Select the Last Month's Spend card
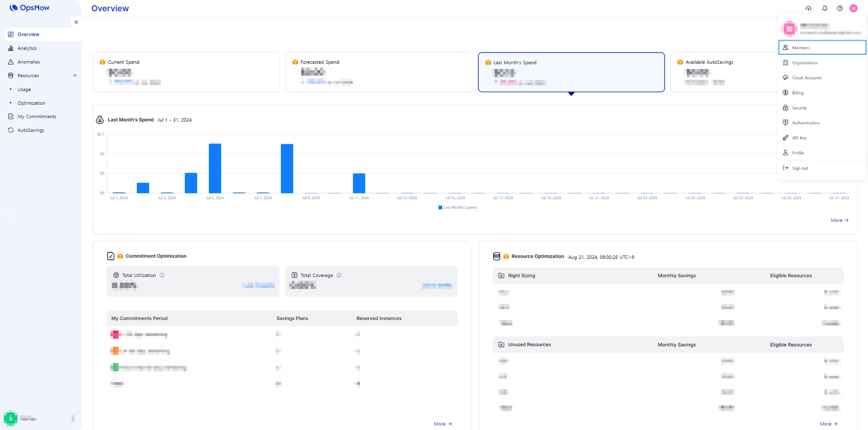This screenshot has width=868, height=430. coord(571,72)
